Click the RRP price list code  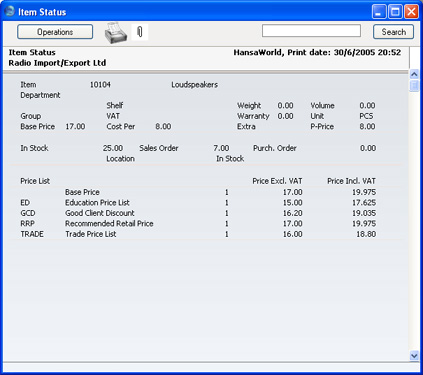click(x=27, y=224)
